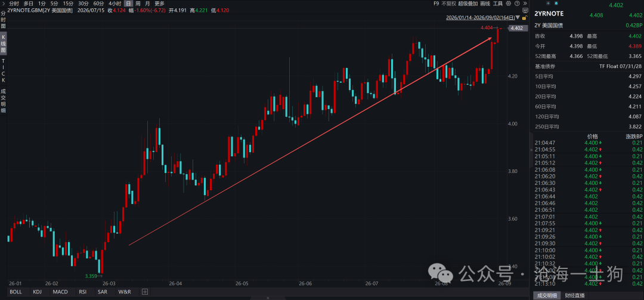Click the 52周最低 value 3.365
The height and width of the screenshot is (300, 644).
point(635,56)
